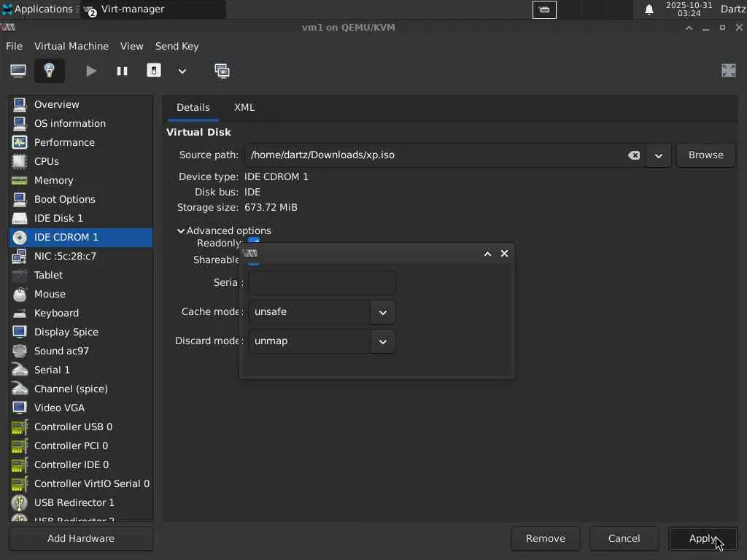The image size is (747, 560).
Task: Pause the virtual machine
Action: 122,71
